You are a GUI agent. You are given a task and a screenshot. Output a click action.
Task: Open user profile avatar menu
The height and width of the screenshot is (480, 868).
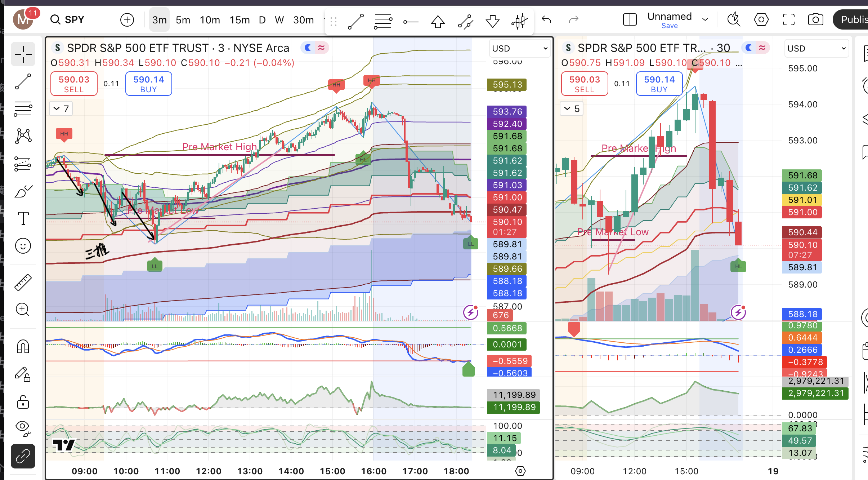click(x=23, y=19)
